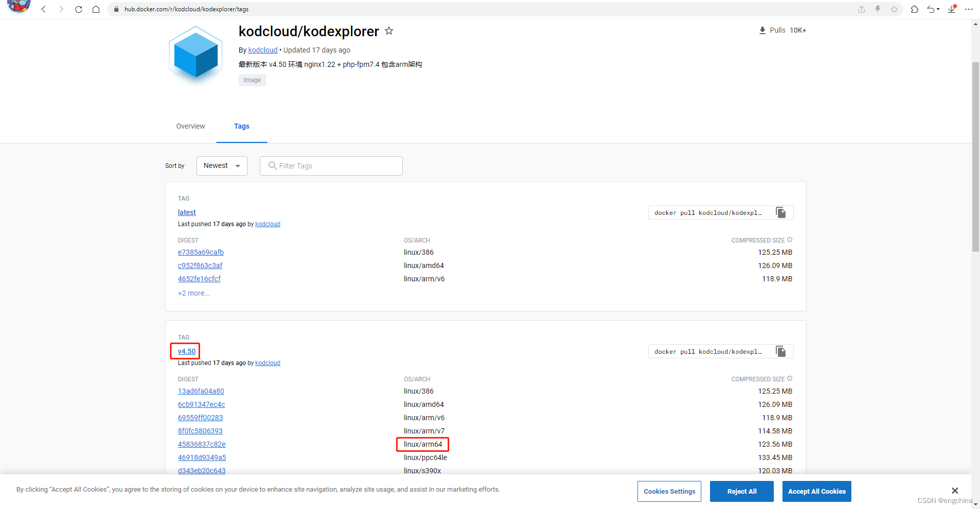
Task: Click the Pulls 10K+ download counter
Action: [x=782, y=30]
